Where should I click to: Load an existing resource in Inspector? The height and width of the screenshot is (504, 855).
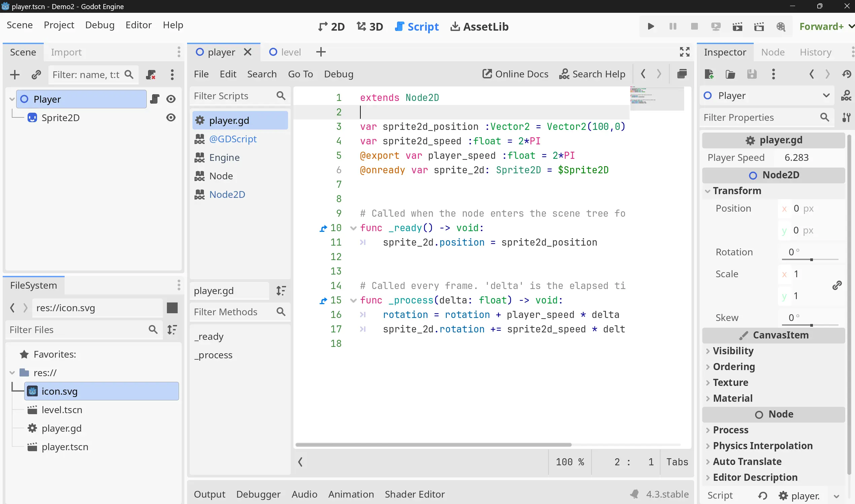click(731, 74)
